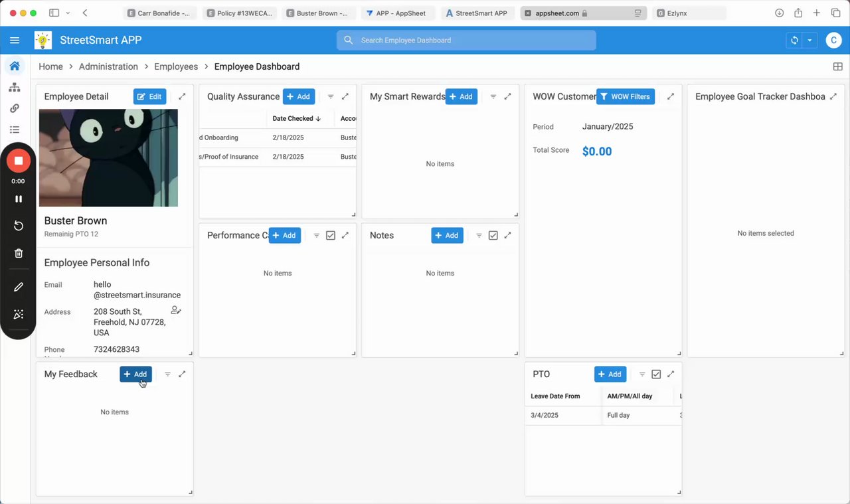Switch to Carr Bonafide browser tab
Viewport: 850px width, 504px height.
click(x=160, y=13)
